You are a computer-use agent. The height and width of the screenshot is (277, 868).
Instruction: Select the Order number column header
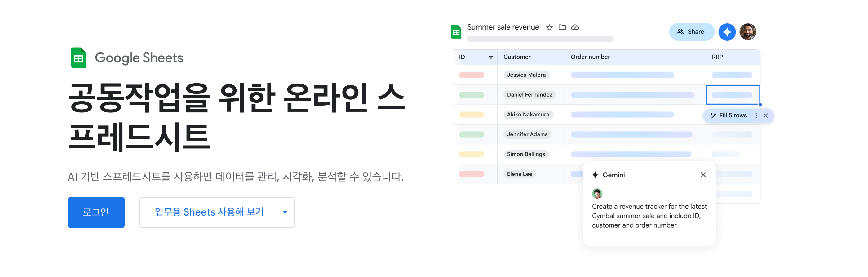coord(635,57)
